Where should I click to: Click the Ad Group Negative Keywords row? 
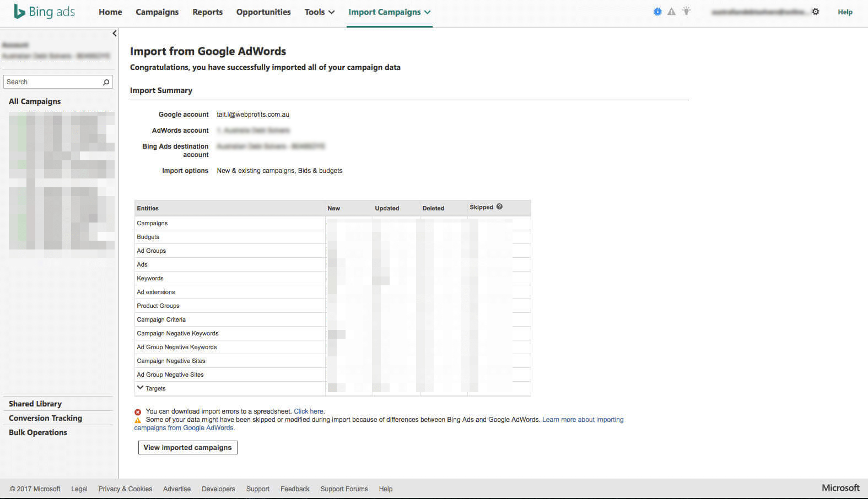(x=332, y=347)
